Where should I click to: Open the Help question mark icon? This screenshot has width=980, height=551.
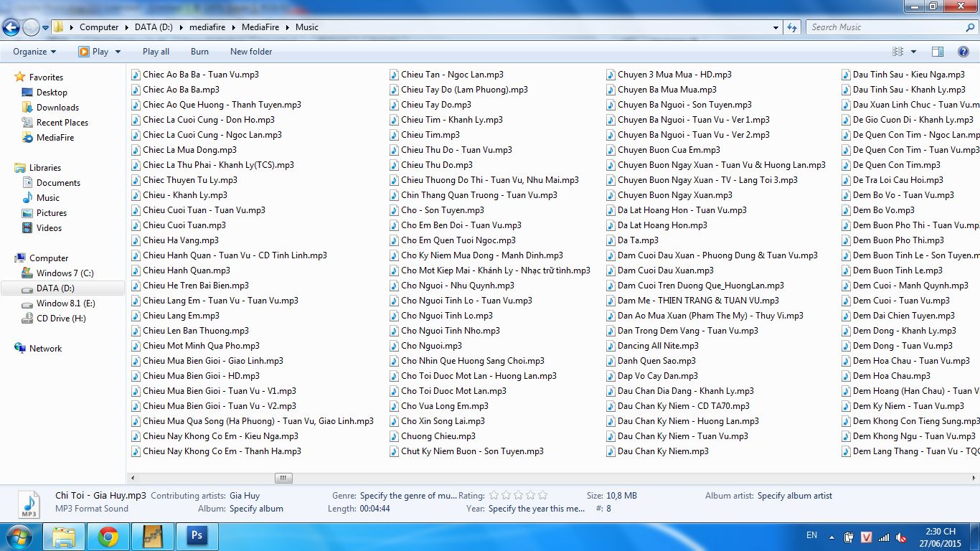pos(963,52)
